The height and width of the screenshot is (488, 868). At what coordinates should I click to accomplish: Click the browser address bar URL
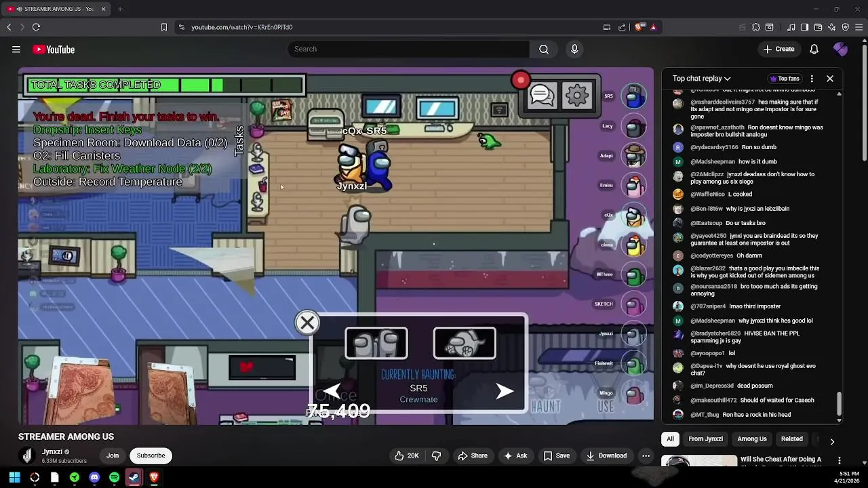pos(241,27)
